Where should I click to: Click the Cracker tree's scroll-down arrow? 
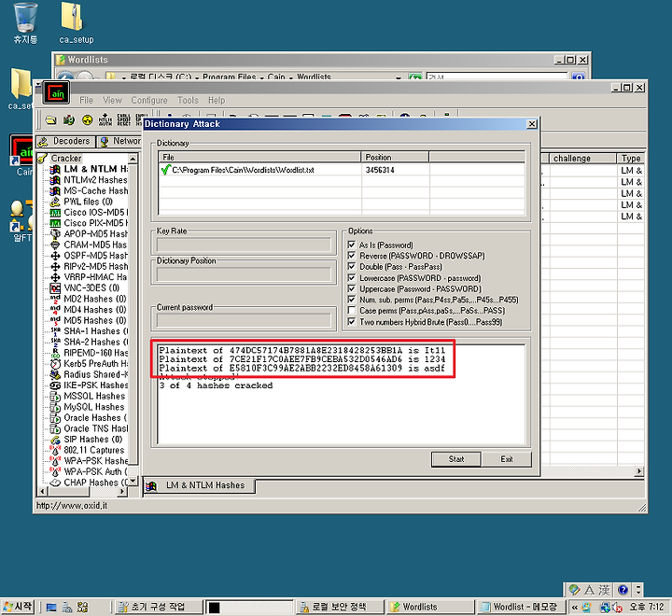click(133, 481)
